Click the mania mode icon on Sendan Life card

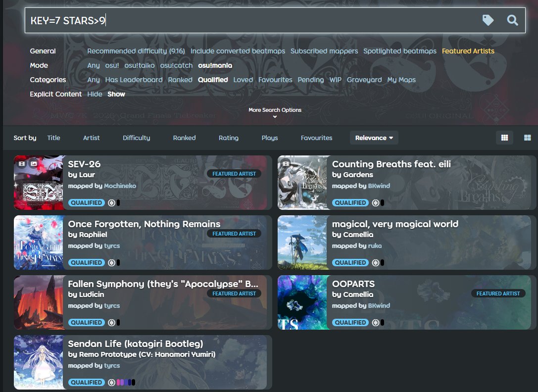coord(111,383)
